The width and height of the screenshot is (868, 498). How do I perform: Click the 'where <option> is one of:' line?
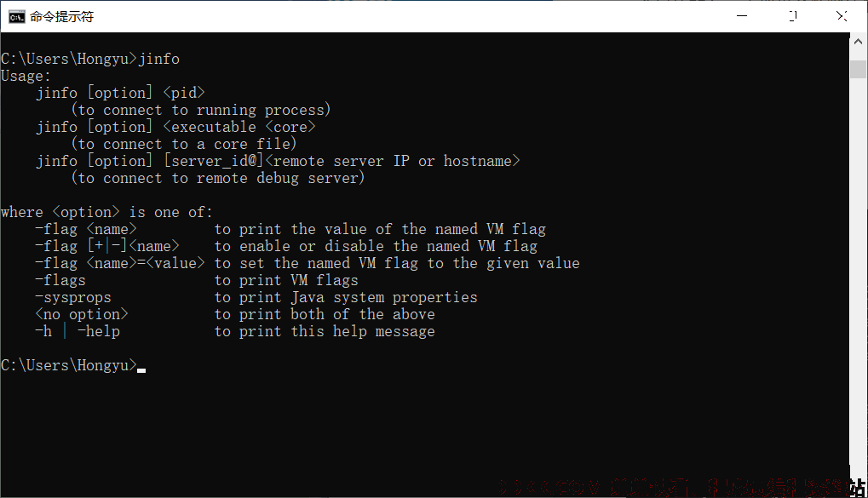(106, 212)
